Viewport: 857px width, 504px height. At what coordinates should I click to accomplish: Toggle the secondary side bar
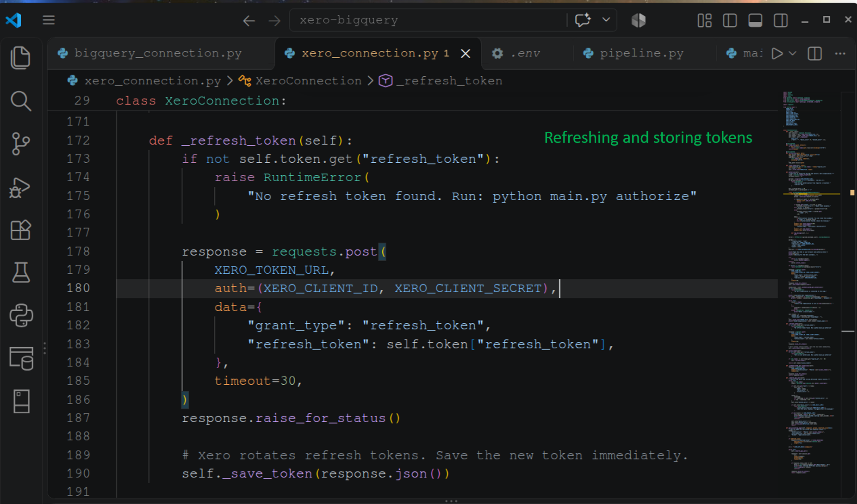(781, 20)
